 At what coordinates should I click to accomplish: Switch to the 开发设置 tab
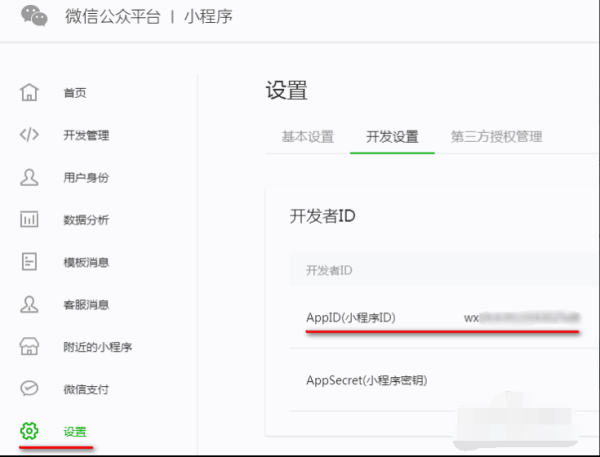[392, 137]
